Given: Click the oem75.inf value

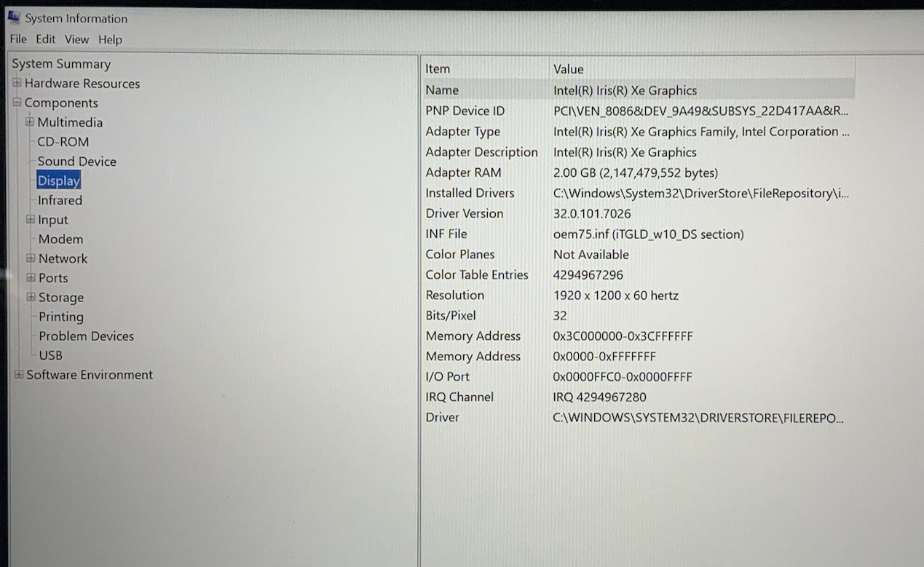Looking at the screenshot, I should click(x=649, y=234).
